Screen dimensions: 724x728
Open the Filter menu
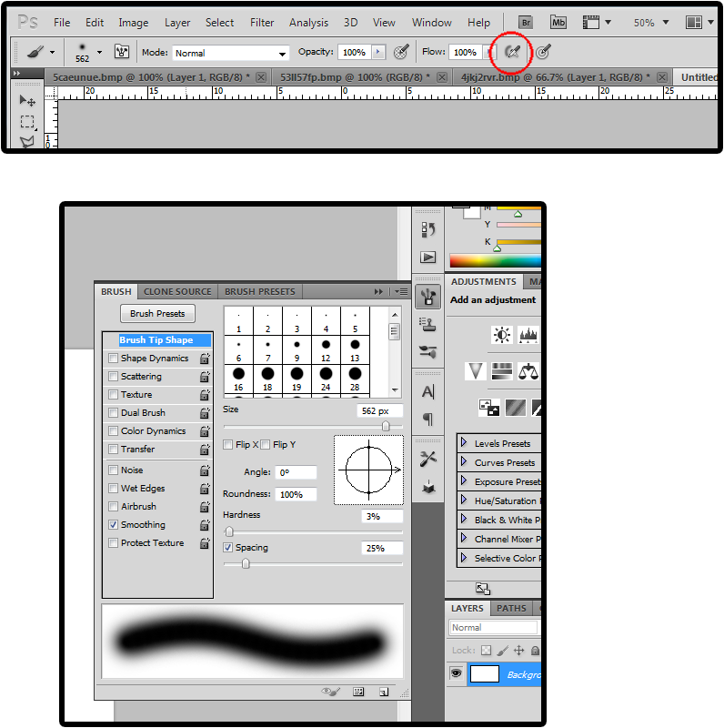click(262, 22)
